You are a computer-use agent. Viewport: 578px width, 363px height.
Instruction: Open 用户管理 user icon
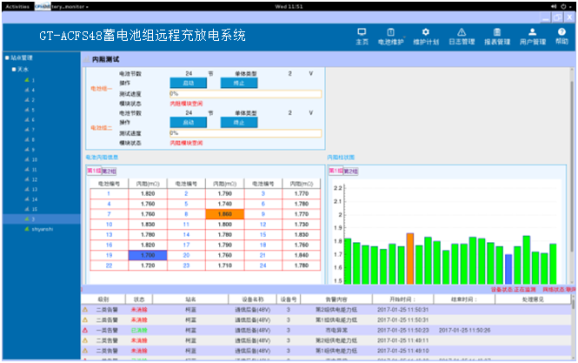[532, 36]
